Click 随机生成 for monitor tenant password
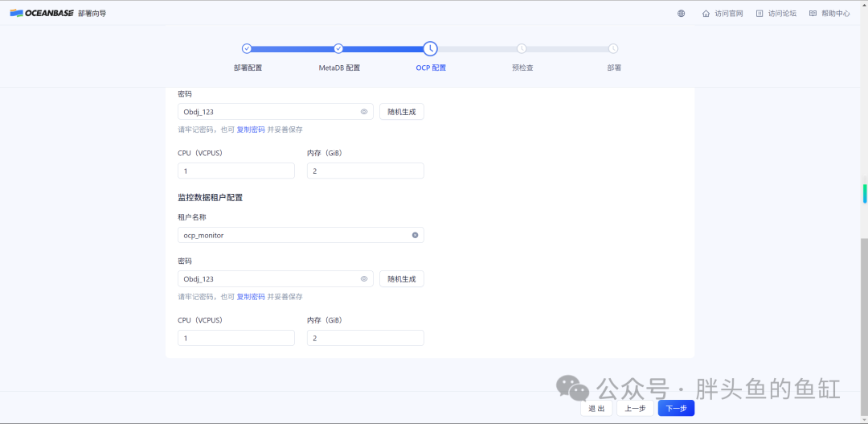The width and height of the screenshot is (868, 424). (x=402, y=279)
